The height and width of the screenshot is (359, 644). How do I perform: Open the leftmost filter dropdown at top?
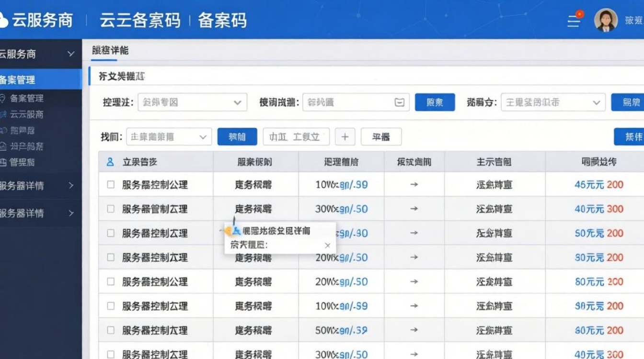point(192,102)
